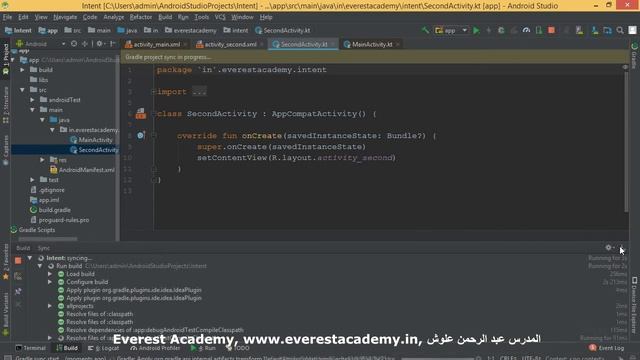Open the Android Profiler gauge icon in toolbar
Screen dimensions: 640x360
click(526, 30)
